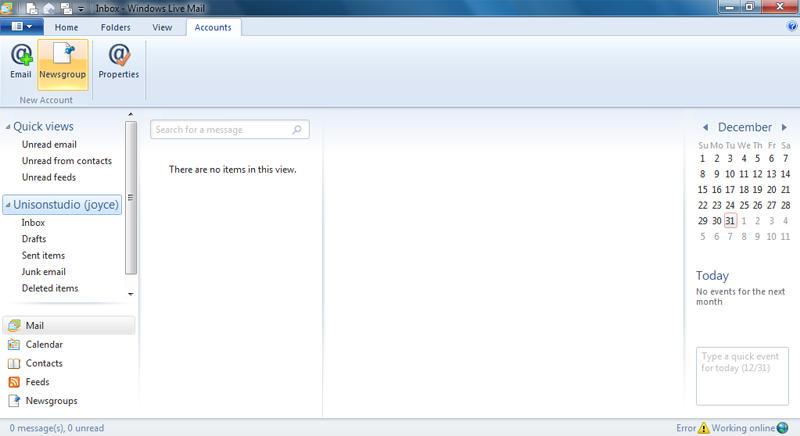Switch to the Folders ribbon tab
This screenshot has width=800, height=436.
pyautogui.click(x=115, y=28)
